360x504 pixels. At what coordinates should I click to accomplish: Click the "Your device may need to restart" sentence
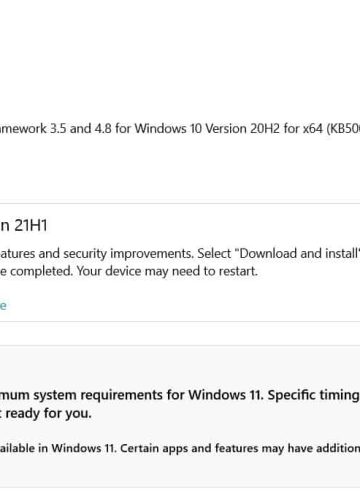pos(167,271)
